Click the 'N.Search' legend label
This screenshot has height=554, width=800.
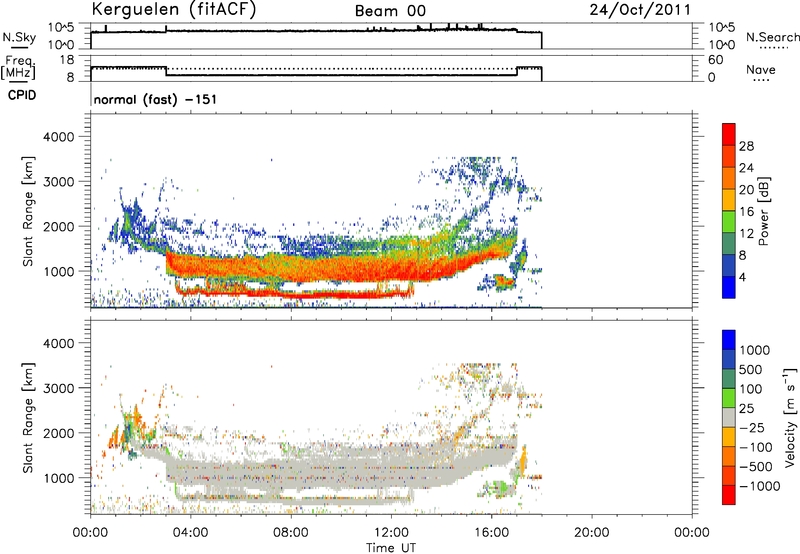[x=772, y=37]
